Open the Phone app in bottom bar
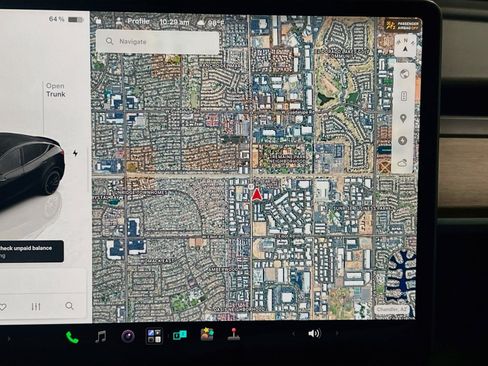The image size is (488, 366). point(72,337)
